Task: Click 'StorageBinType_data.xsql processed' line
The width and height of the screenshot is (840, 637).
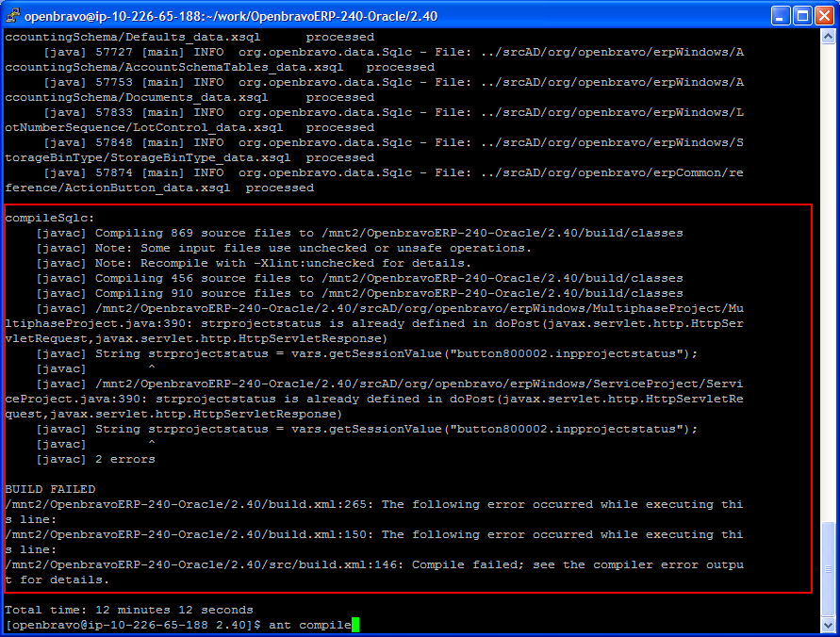Action: pos(189,158)
